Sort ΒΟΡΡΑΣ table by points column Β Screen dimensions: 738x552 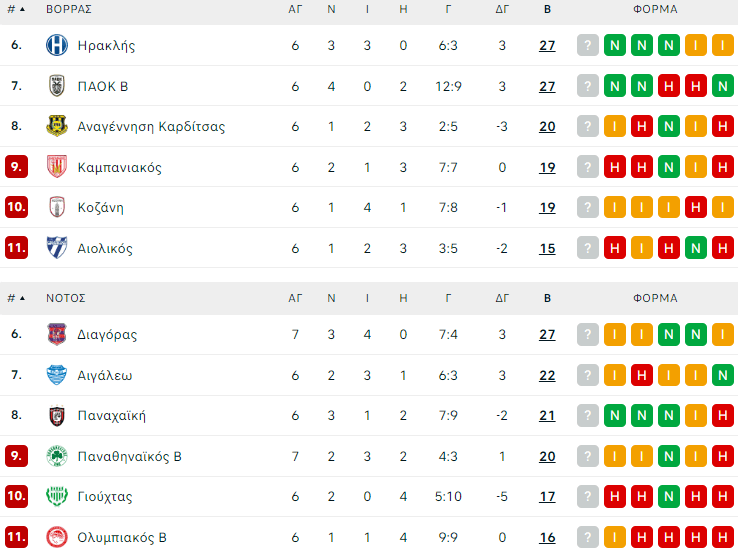pos(547,9)
